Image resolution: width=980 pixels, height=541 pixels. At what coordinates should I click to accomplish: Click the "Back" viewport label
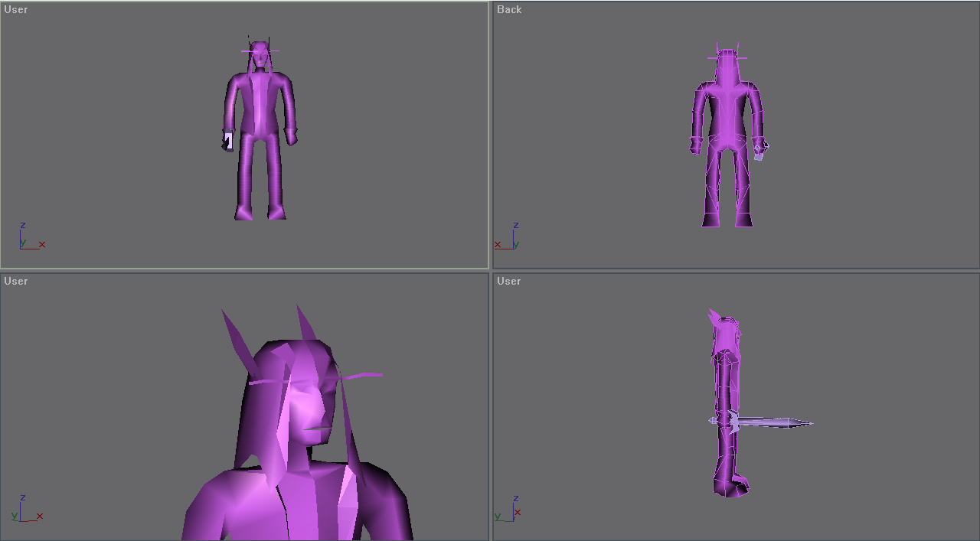(x=509, y=10)
